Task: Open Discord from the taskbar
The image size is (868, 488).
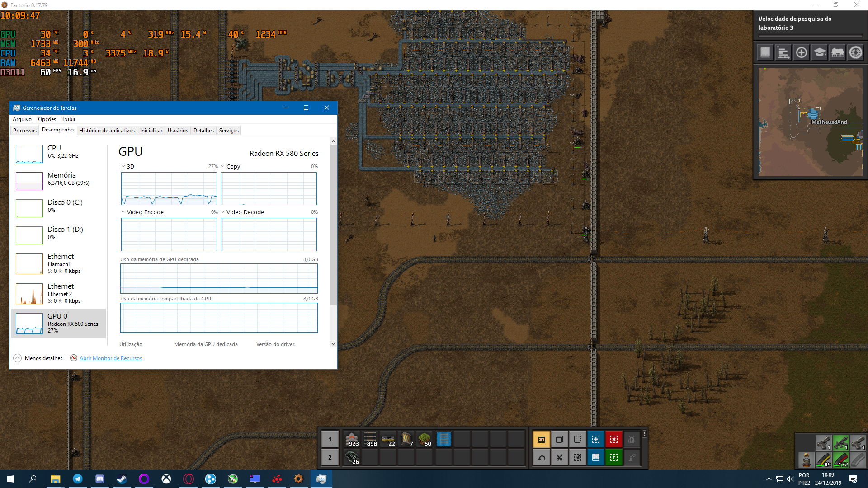Action: tap(99, 479)
